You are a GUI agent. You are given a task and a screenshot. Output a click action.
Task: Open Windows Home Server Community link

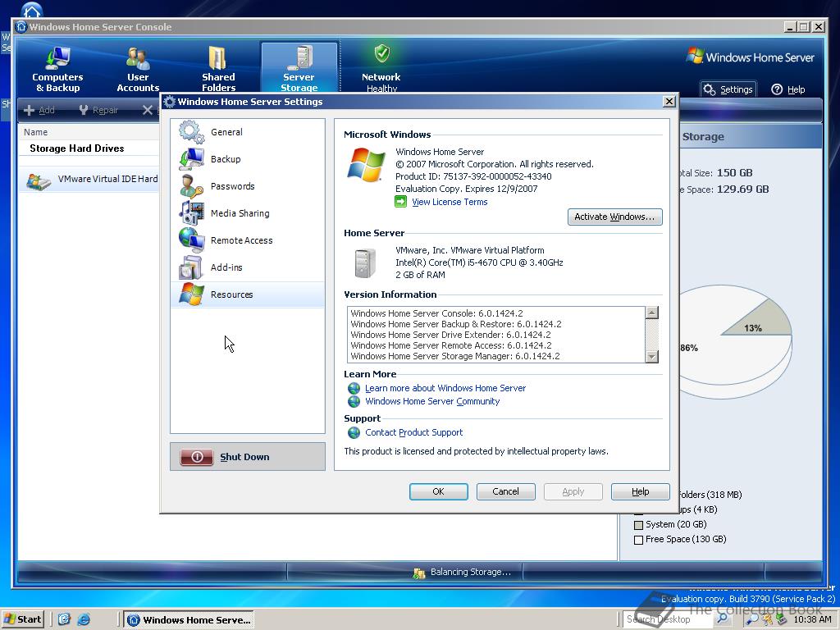click(432, 401)
